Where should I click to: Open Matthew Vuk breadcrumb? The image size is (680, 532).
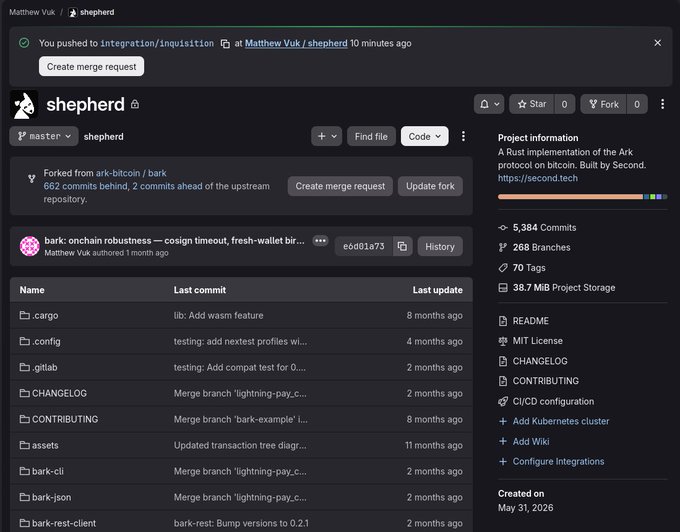tap(32, 12)
